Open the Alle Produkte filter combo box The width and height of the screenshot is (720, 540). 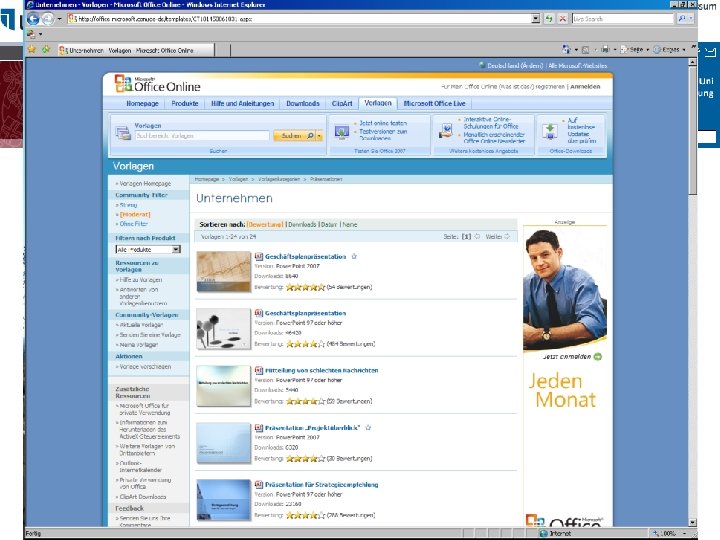[x=148, y=249]
